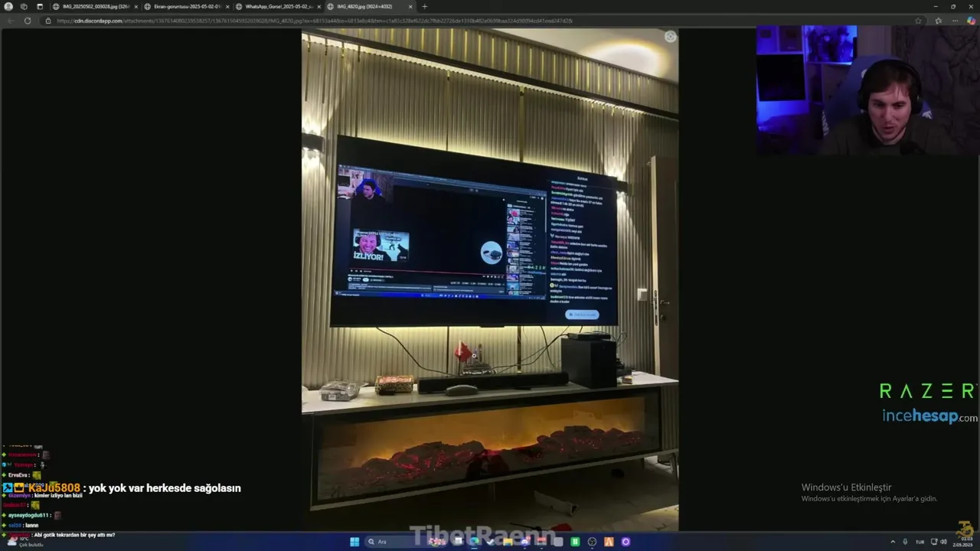Select the IMG_4820.jpg tab
Image resolution: width=980 pixels, height=551 pixels.
point(369,6)
